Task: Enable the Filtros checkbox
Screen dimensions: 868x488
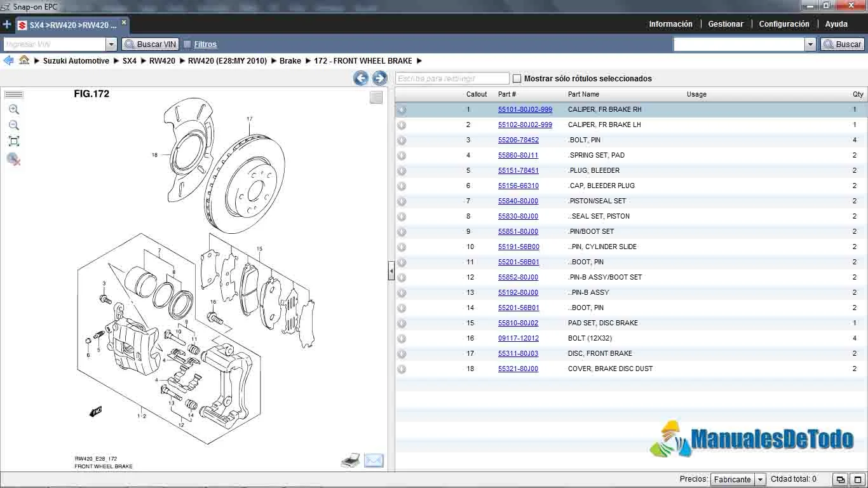Action: [187, 44]
